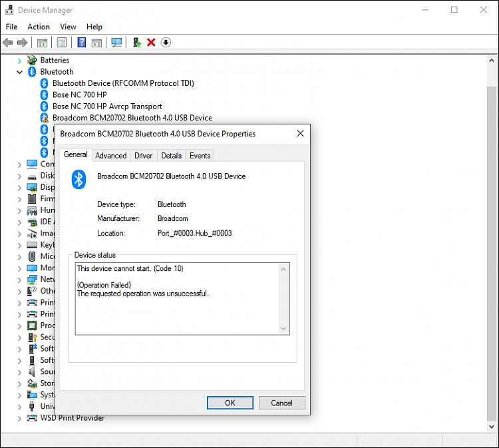
Task: Click Device status box down arrow
Action: point(283,329)
